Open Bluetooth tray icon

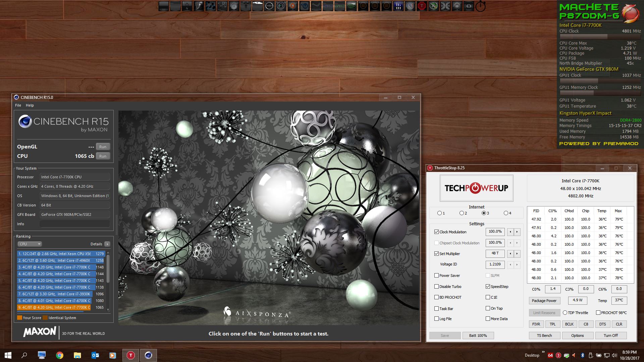pyautogui.click(x=583, y=355)
